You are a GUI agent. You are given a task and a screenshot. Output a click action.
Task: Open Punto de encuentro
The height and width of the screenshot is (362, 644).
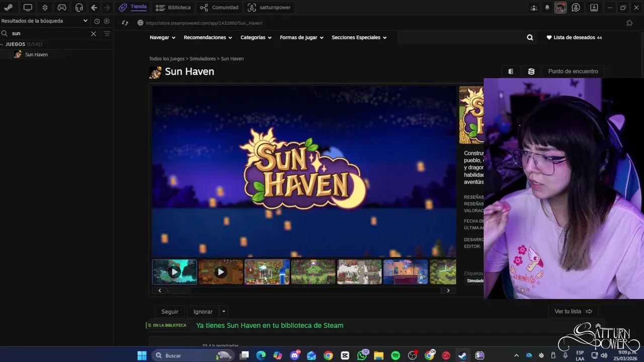pos(573,71)
